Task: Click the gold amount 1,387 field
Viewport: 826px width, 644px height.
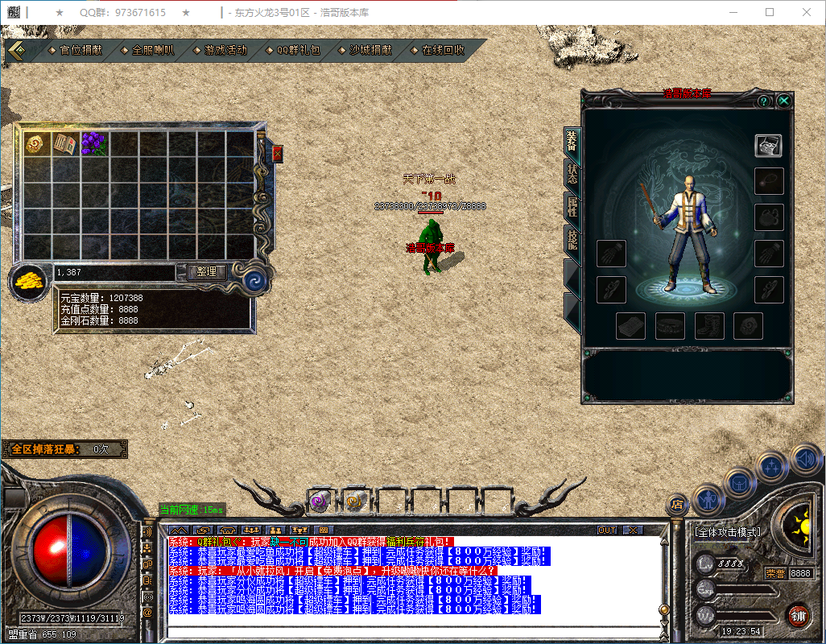Action: point(115,272)
